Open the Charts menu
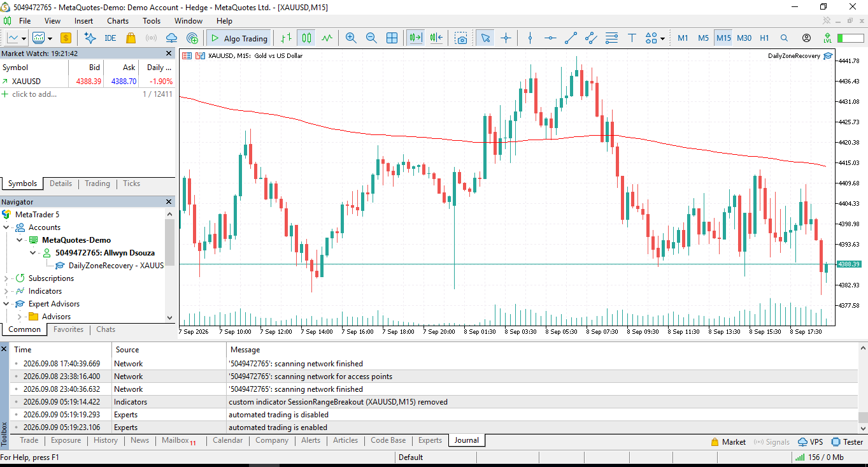This screenshot has width=868, height=467. click(118, 21)
